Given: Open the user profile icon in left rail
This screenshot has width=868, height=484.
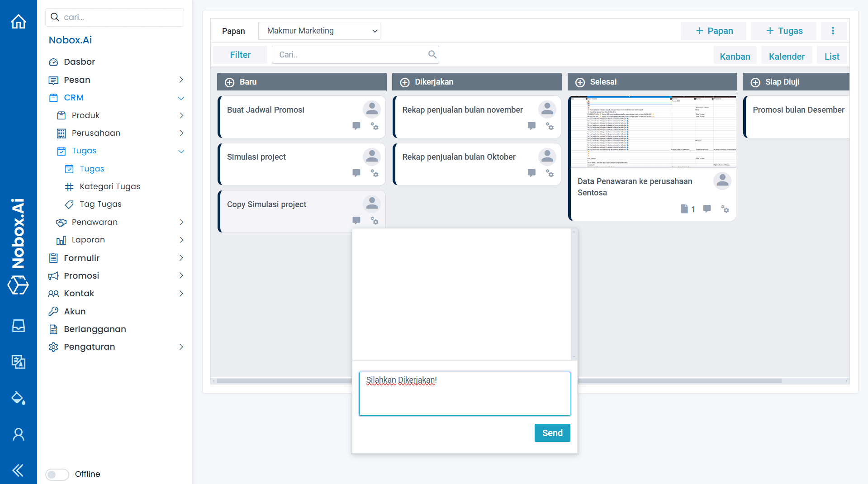Looking at the screenshot, I should click(19, 434).
